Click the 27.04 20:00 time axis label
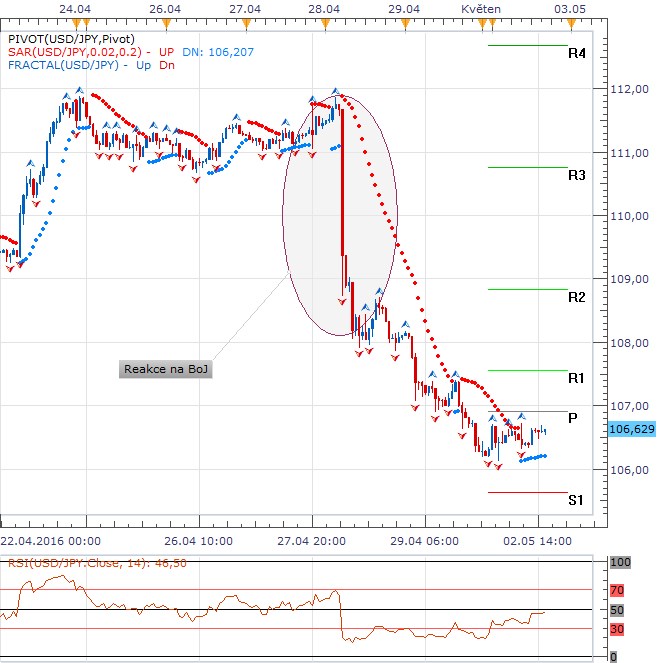The width and height of the screenshot is (665, 663). tap(312, 539)
